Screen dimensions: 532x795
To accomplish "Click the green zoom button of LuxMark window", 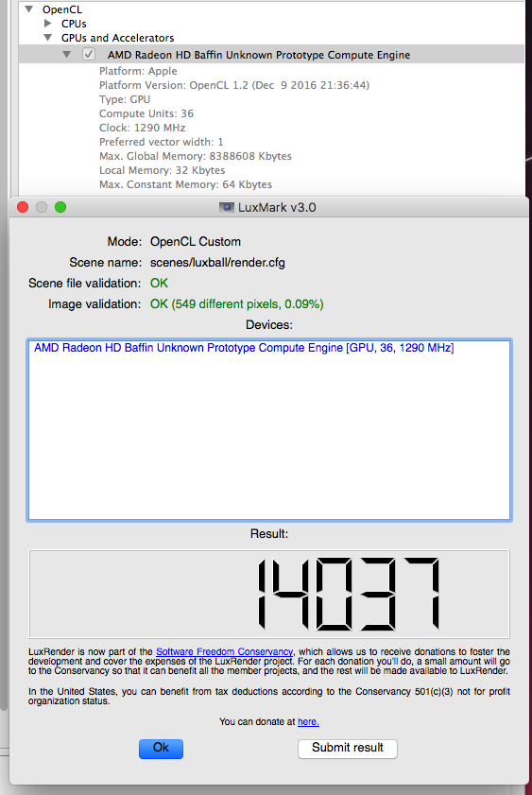I will 60,207.
